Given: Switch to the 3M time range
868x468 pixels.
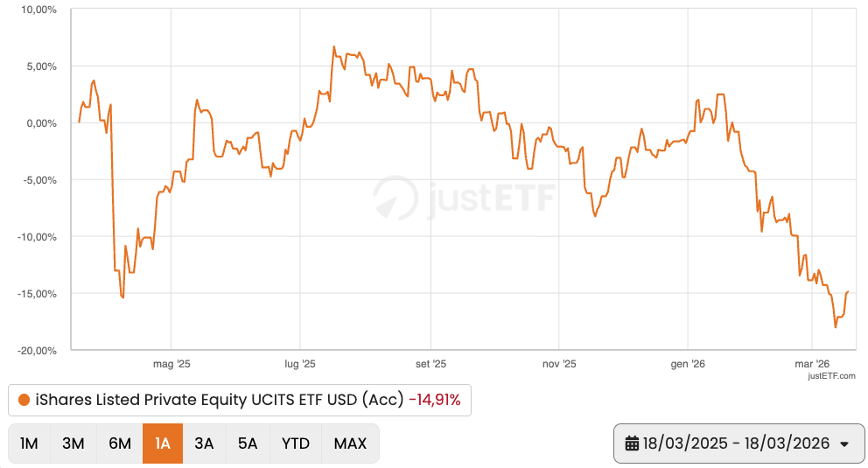Looking at the screenshot, I should 73,444.
